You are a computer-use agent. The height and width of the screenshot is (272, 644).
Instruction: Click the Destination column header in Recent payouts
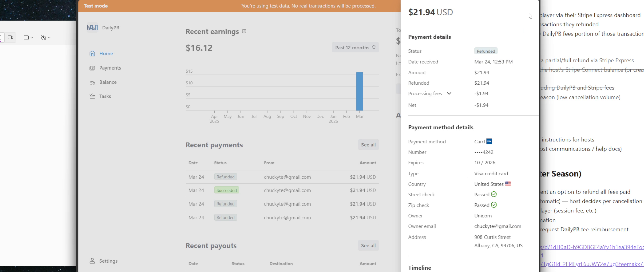coord(281,264)
